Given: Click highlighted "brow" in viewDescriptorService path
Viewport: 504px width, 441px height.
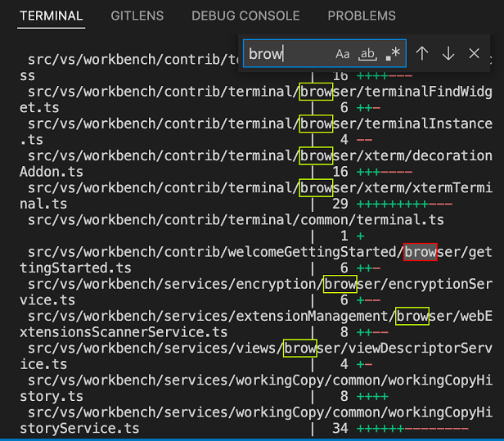Looking at the screenshot, I should pos(299,348).
